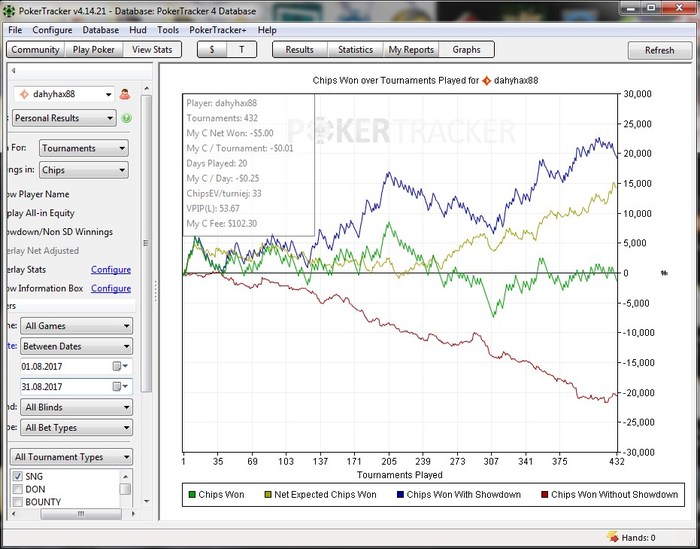The height and width of the screenshot is (549, 700).
Task: Open the Database menu
Action: 100,30
